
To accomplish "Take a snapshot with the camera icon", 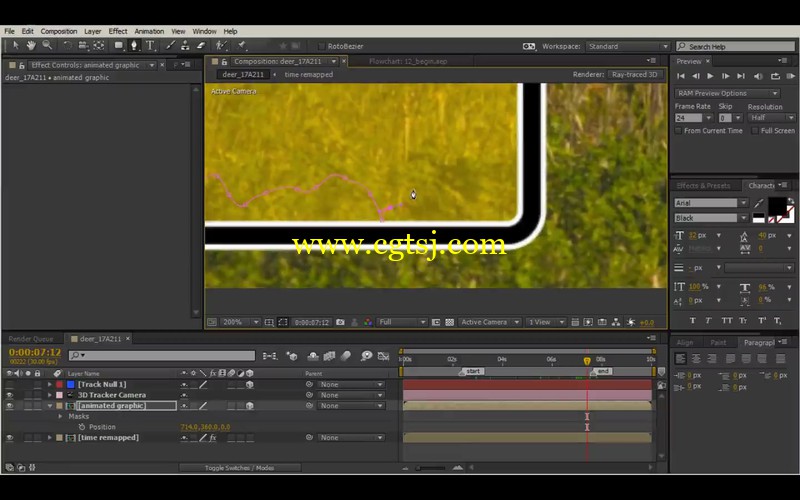I will 340,322.
